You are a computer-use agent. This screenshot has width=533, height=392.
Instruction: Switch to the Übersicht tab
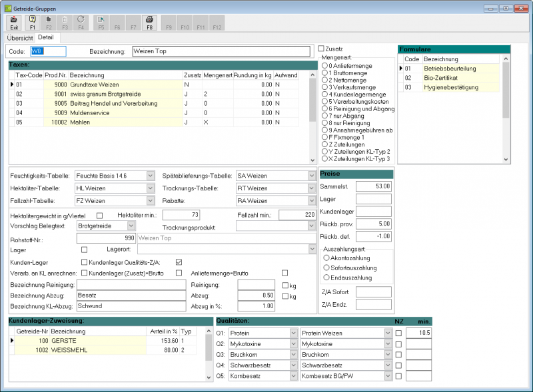click(x=20, y=38)
